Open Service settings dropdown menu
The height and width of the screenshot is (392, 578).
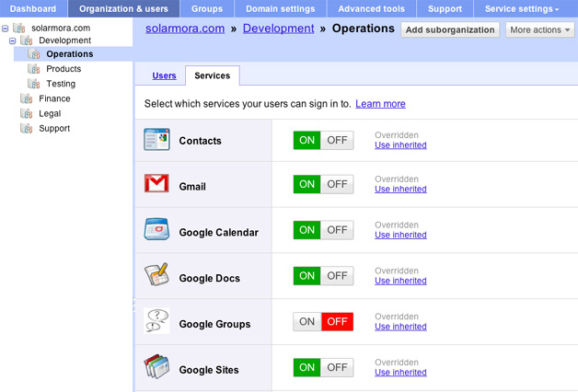(x=522, y=9)
